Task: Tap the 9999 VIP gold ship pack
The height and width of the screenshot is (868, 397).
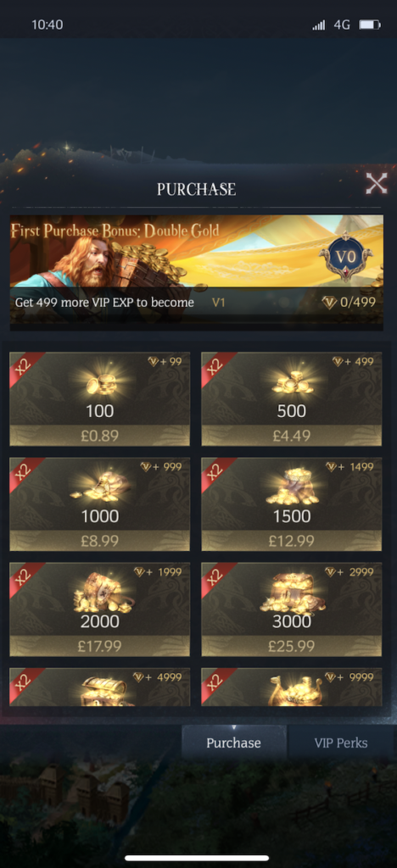Action: [291, 687]
